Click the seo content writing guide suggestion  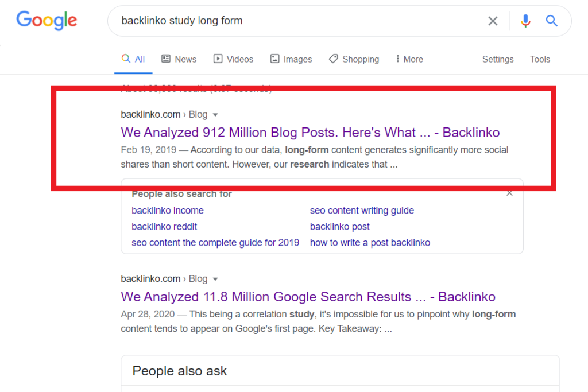362,211
